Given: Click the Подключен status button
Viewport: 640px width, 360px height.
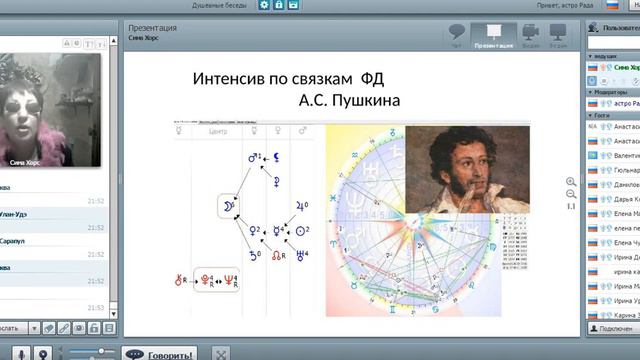Looking at the screenshot, I should pos(613,328).
